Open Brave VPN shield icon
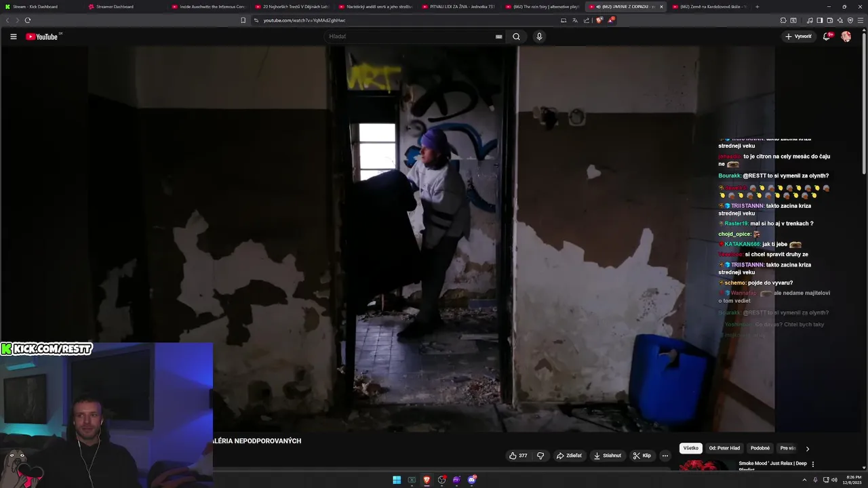Image resolution: width=868 pixels, height=488 pixels. 850,20
